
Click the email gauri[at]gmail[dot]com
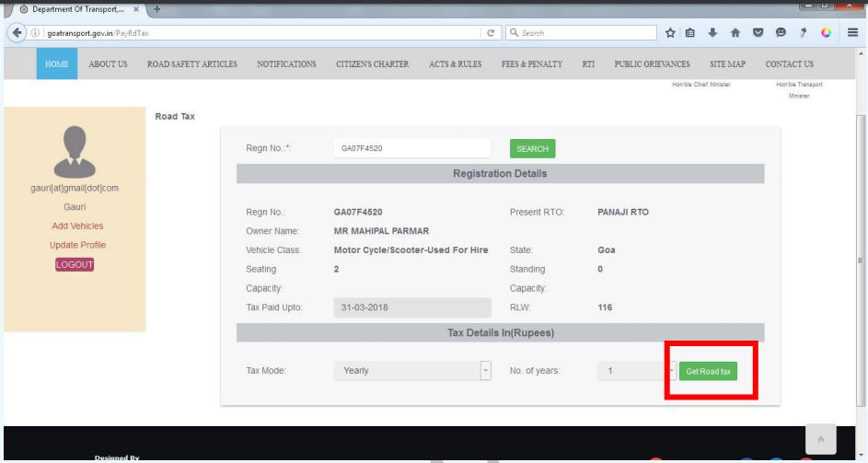(75, 188)
